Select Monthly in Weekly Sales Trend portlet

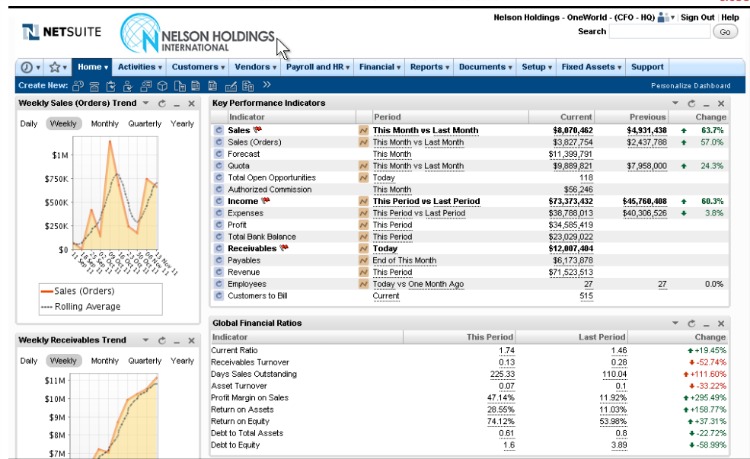pos(105,124)
